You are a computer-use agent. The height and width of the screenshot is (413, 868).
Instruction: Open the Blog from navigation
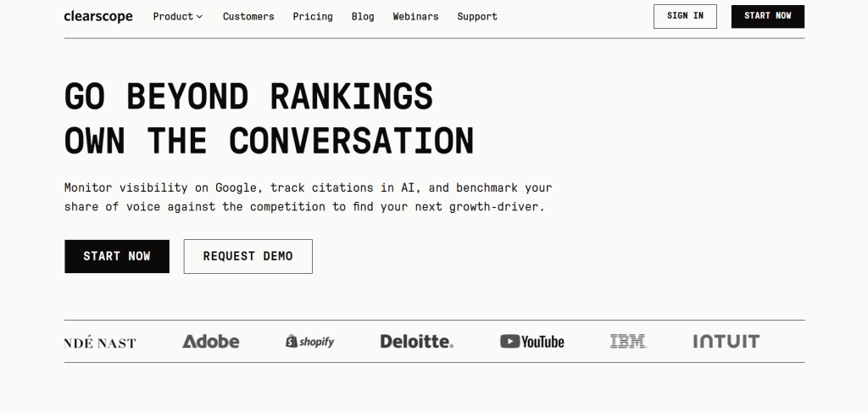click(363, 16)
